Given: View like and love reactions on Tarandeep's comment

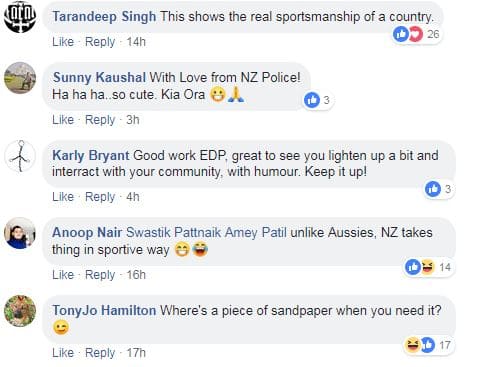Looking at the screenshot, I should 416,34.
